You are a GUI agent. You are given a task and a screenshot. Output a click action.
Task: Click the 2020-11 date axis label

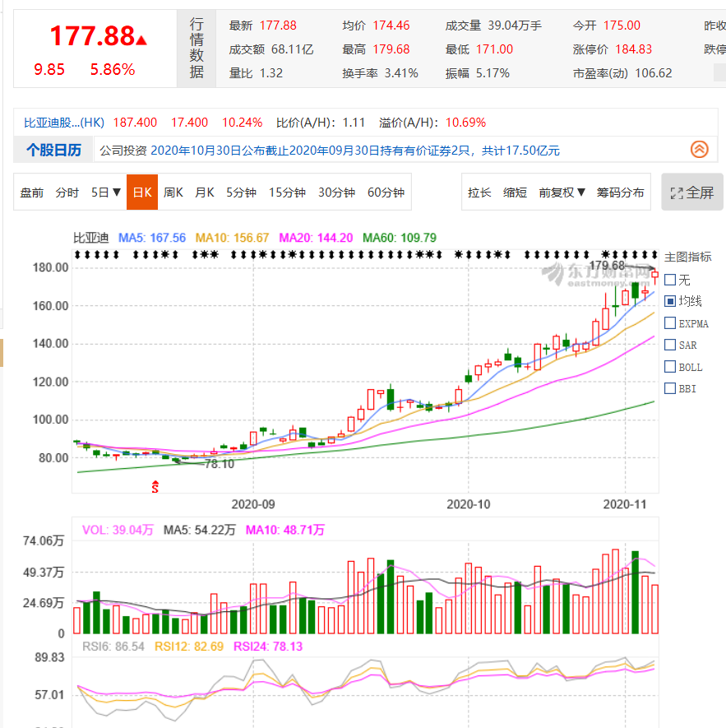[x=624, y=504]
